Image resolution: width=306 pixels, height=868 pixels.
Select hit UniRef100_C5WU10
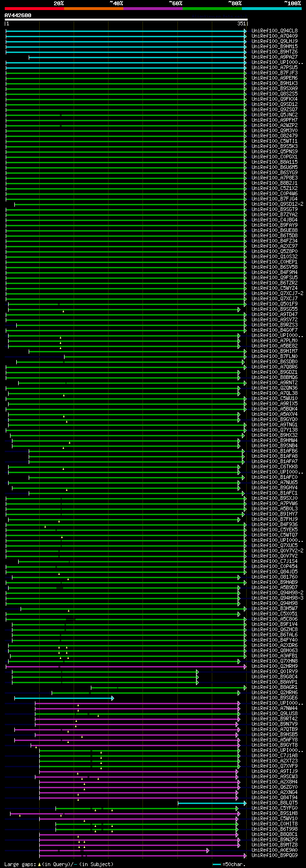[274, 399]
